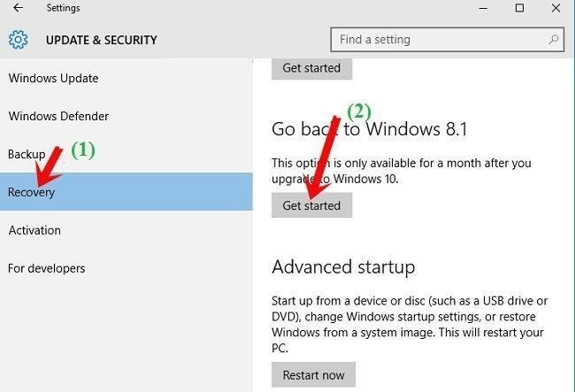
Task: Click the 'Settings' window title text
Action: tap(63, 9)
